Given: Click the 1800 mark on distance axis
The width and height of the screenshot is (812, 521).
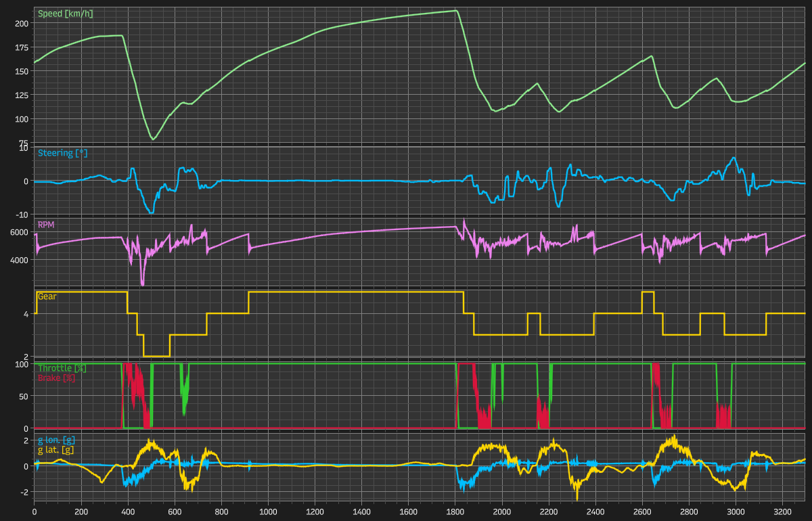Looking at the screenshot, I should coord(455,512).
